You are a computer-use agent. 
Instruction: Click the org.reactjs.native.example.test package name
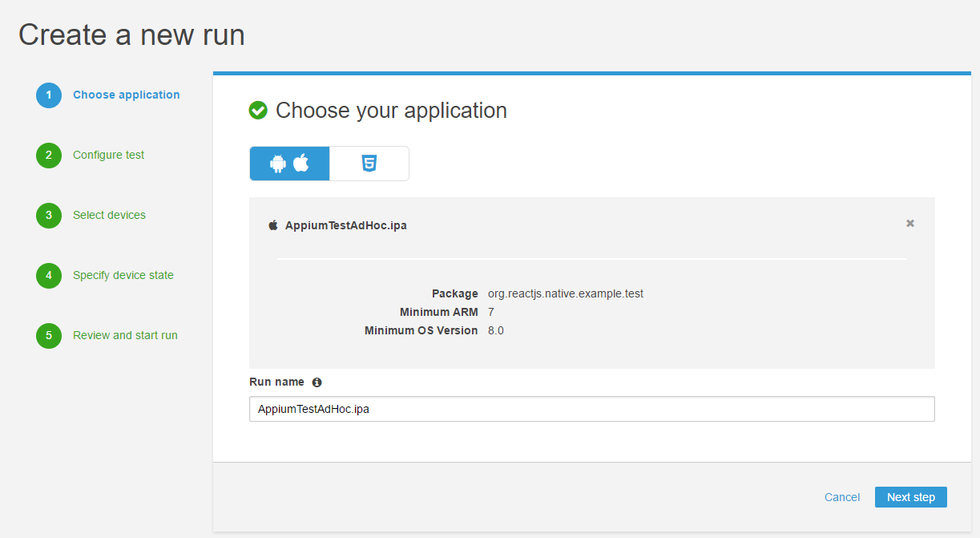coord(565,293)
